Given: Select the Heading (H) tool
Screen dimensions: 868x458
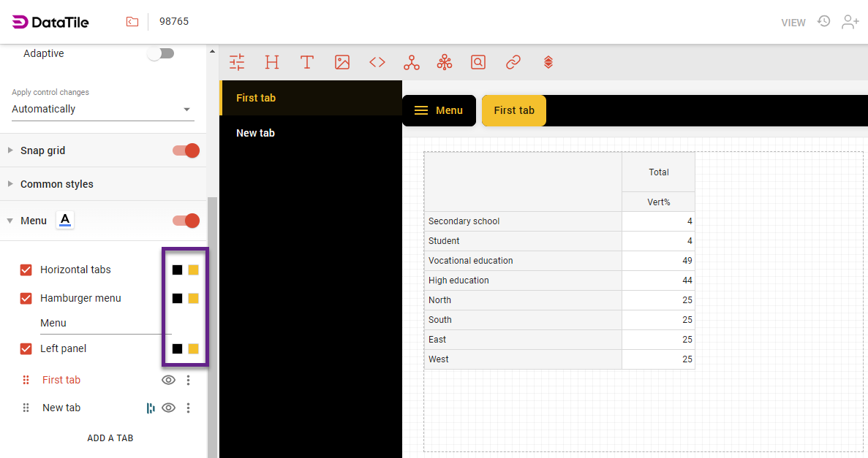Looking at the screenshot, I should tap(272, 62).
